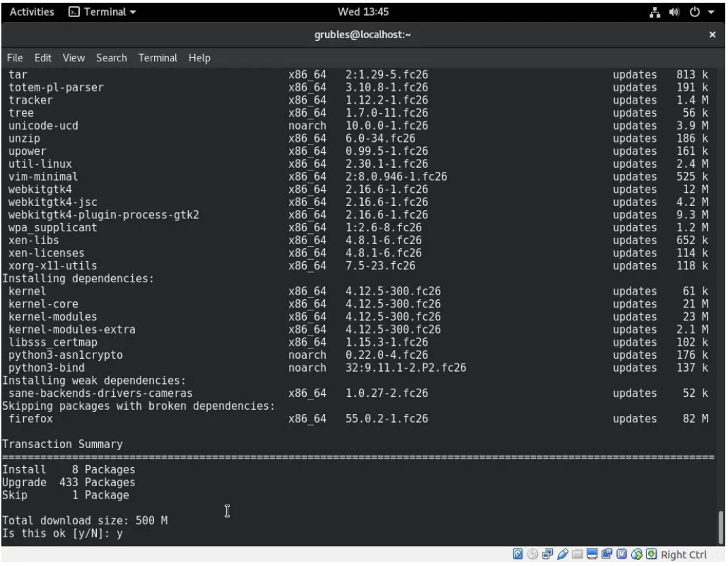728x566 pixels.
Task: Click the 'wpa_supplicant' package name
Action: pyautogui.click(x=53, y=228)
